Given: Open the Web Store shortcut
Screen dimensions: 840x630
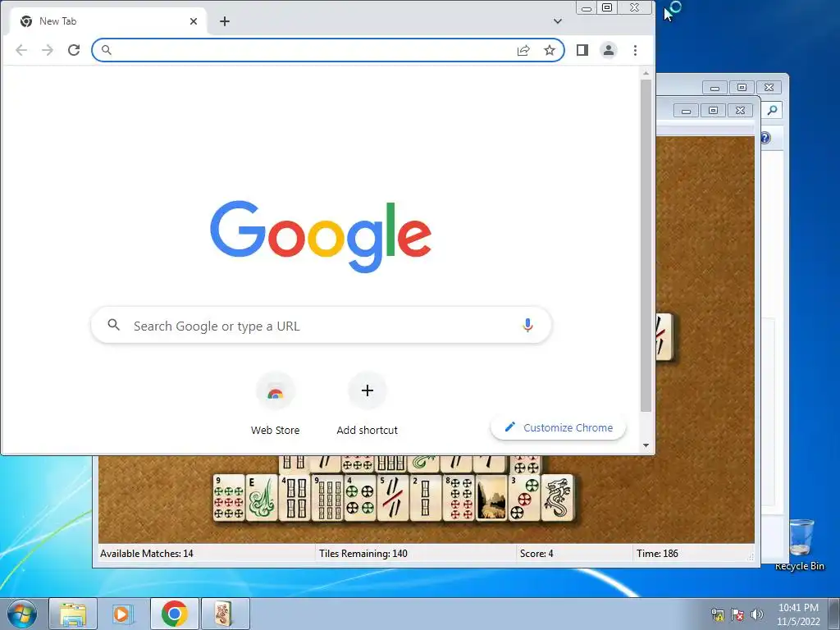Looking at the screenshot, I should point(276,404).
